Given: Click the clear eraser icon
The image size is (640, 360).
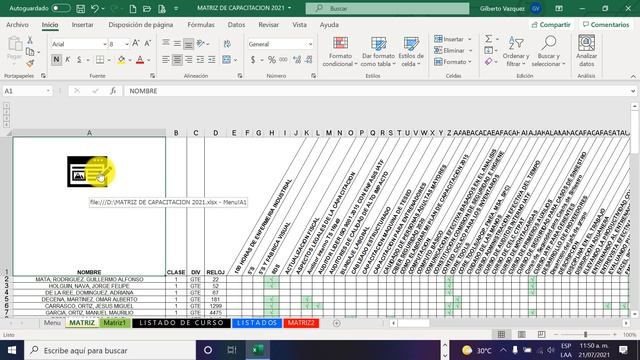Looking at the screenshot, I should tap(488, 62).
